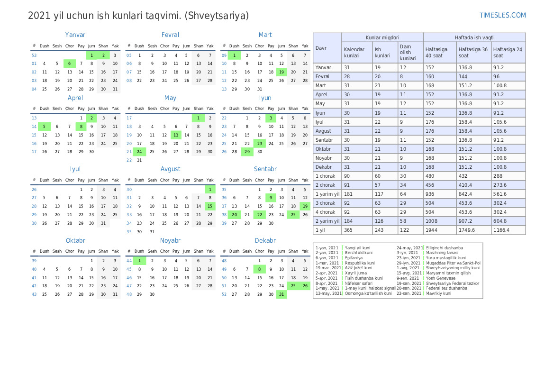Select highlighted date 9 in Sentabr calendar
Viewport: 554px width, 392px height.
pyautogui.click(x=271, y=198)
